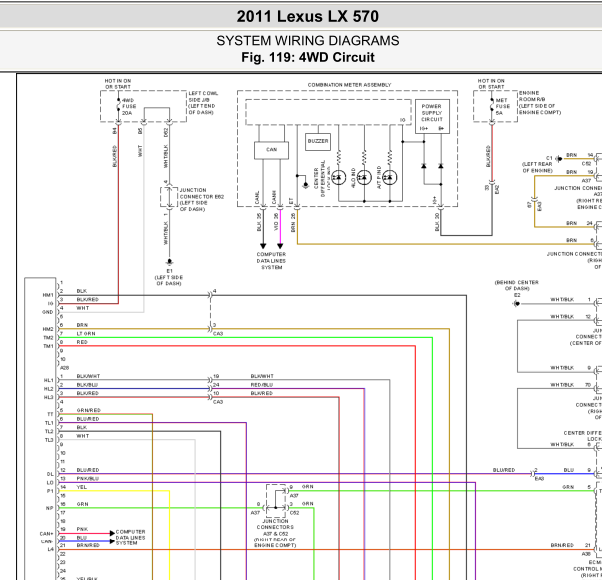Click the NP terminal label
The image size is (602, 580).
pos(50,508)
